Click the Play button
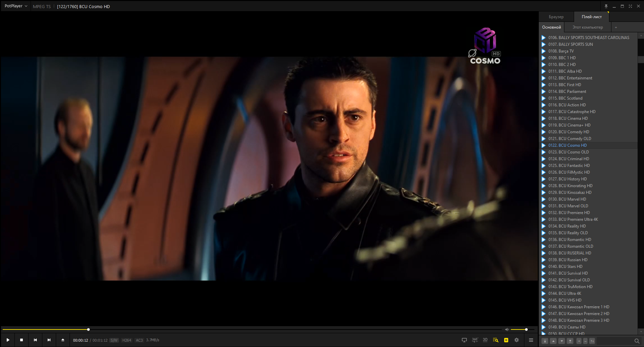 click(8, 340)
